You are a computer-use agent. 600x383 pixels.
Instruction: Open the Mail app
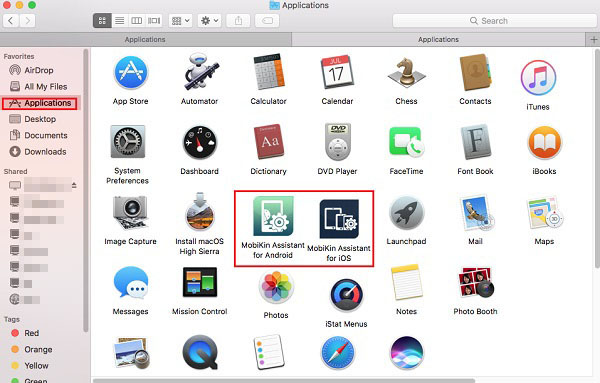pos(476,213)
